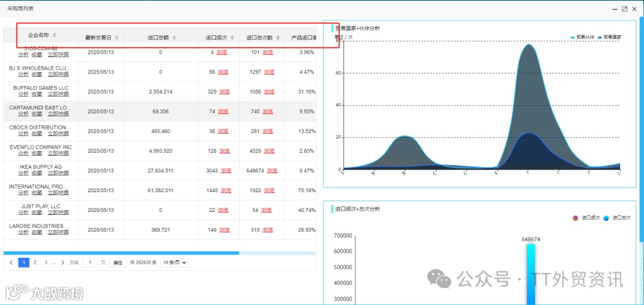Open 浏览 link next to frequency 22

[x=223, y=210]
